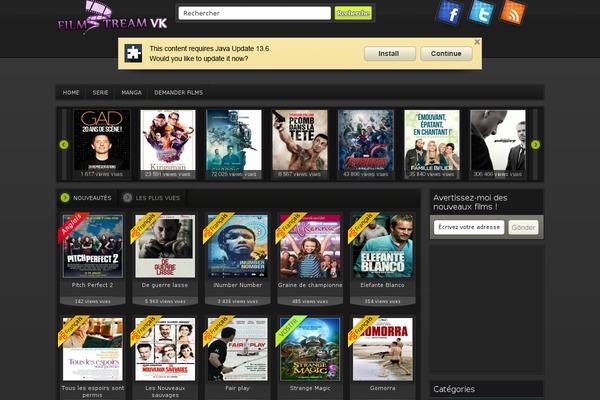Open the Strange Magic poster
The height and width of the screenshot is (400, 600).
tap(310, 349)
